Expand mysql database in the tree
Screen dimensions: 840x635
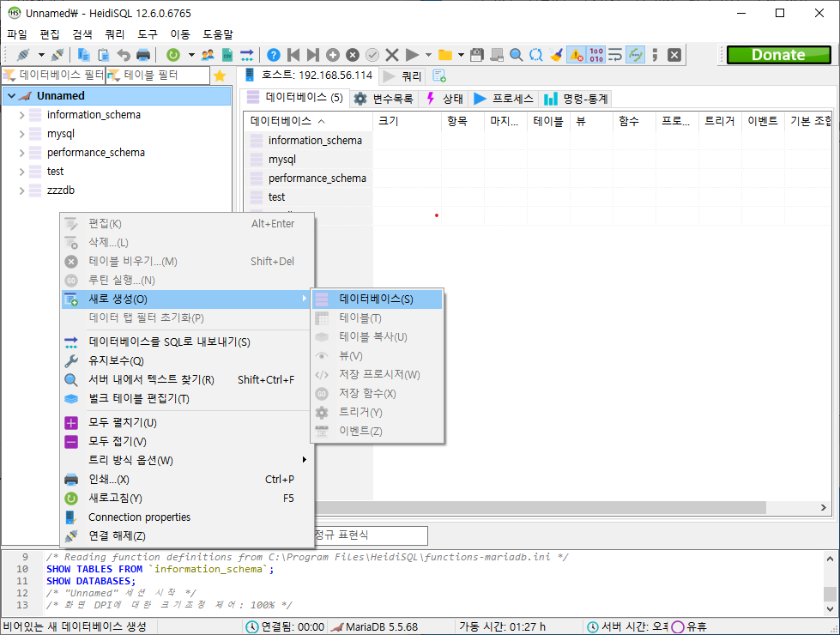pos(22,134)
